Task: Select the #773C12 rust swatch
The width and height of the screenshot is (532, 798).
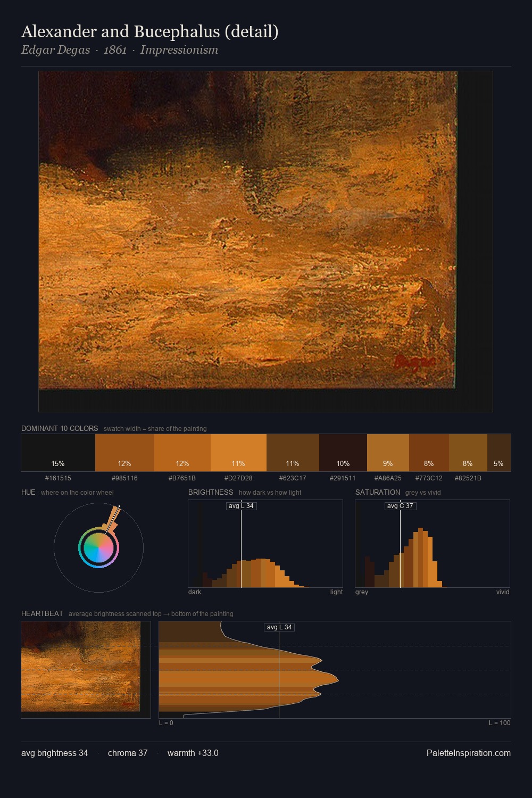Action: point(429,453)
